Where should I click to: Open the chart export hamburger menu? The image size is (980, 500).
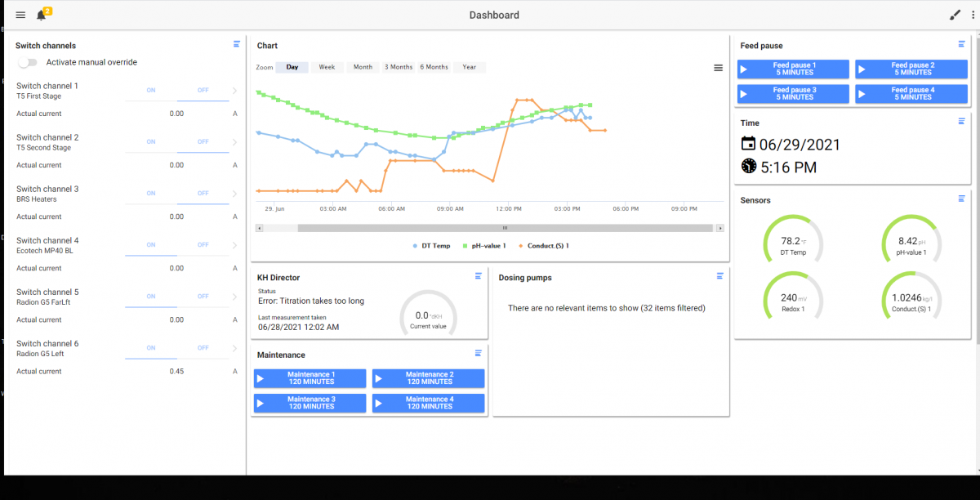(x=719, y=68)
